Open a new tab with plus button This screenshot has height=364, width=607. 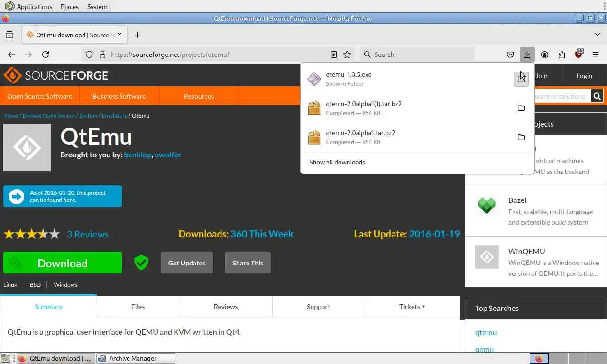137,35
